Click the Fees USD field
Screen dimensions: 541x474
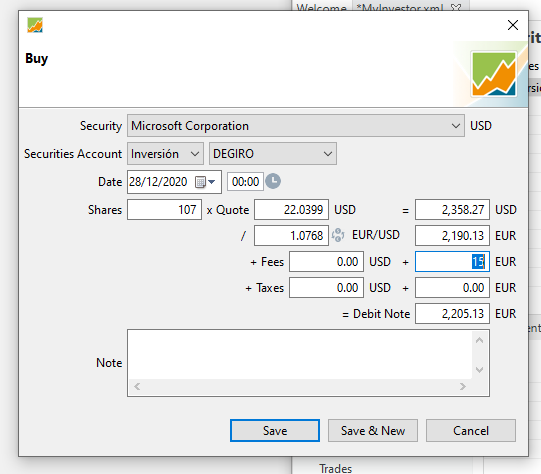[326, 261]
